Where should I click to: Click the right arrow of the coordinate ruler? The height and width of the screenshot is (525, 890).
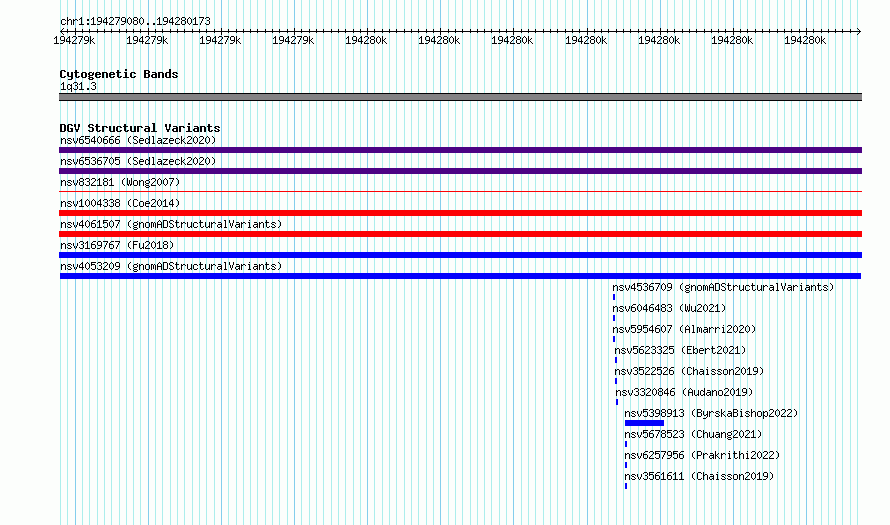pyautogui.click(x=859, y=31)
